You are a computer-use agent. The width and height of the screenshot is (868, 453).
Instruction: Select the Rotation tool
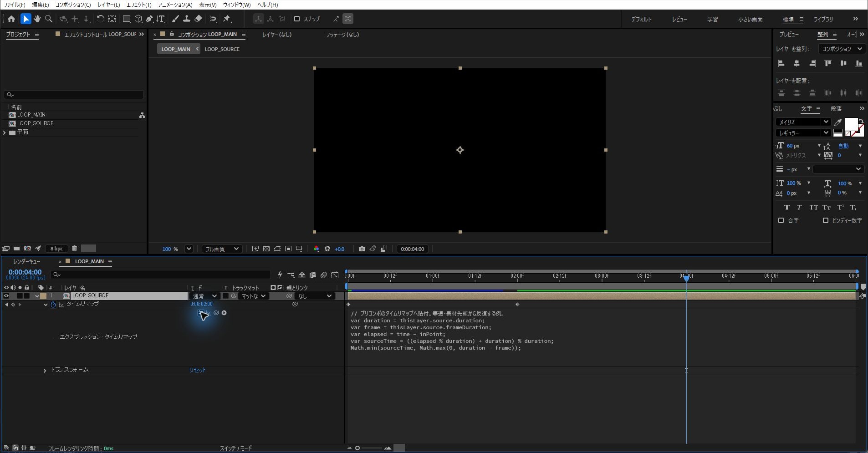(100, 19)
